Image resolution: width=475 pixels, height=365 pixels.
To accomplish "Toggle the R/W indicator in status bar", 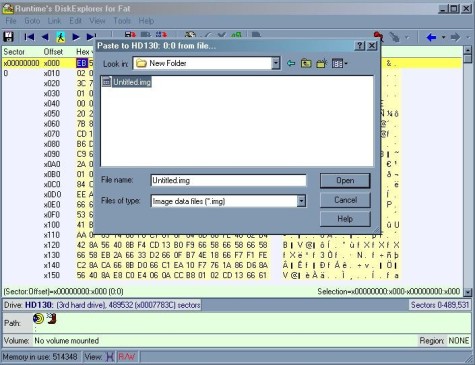I will (x=127, y=357).
